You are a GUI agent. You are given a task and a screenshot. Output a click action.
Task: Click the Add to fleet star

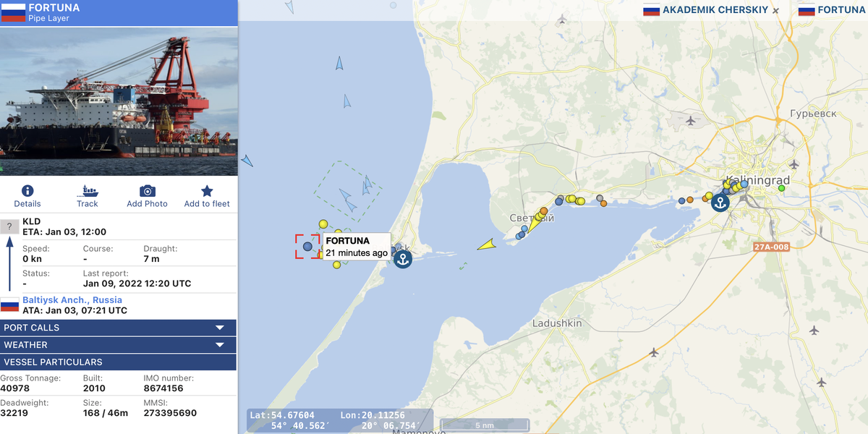click(207, 191)
